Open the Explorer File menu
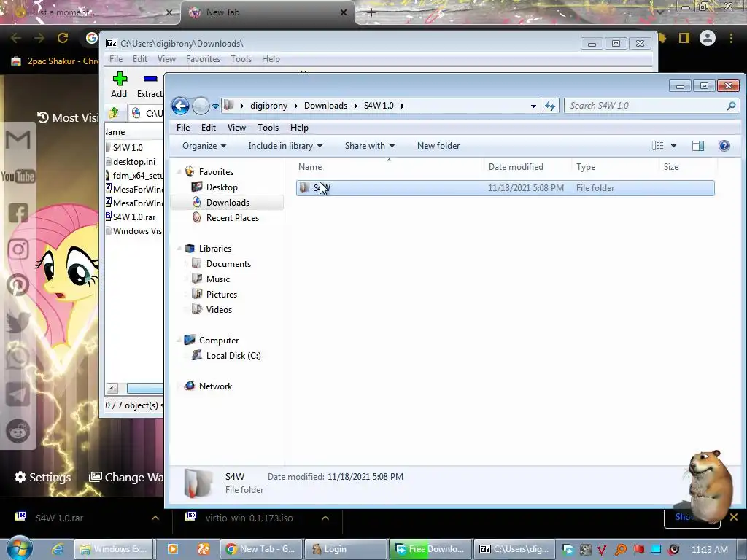This screenshot has height=560, width=747. tap(183, 128)
